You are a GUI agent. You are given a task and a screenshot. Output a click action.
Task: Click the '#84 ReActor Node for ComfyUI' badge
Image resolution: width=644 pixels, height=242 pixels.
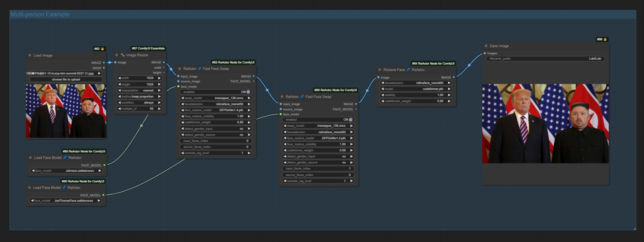[x=433, y=64]
